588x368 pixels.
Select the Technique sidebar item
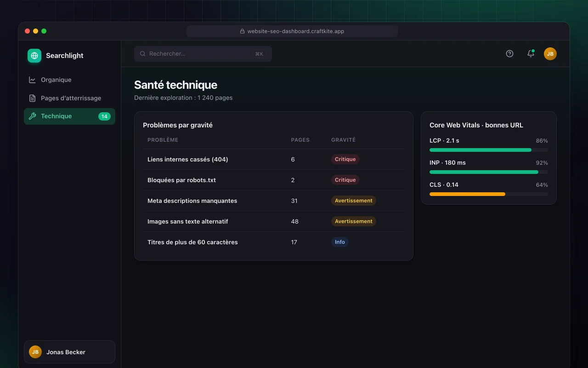tap(69, 116)
